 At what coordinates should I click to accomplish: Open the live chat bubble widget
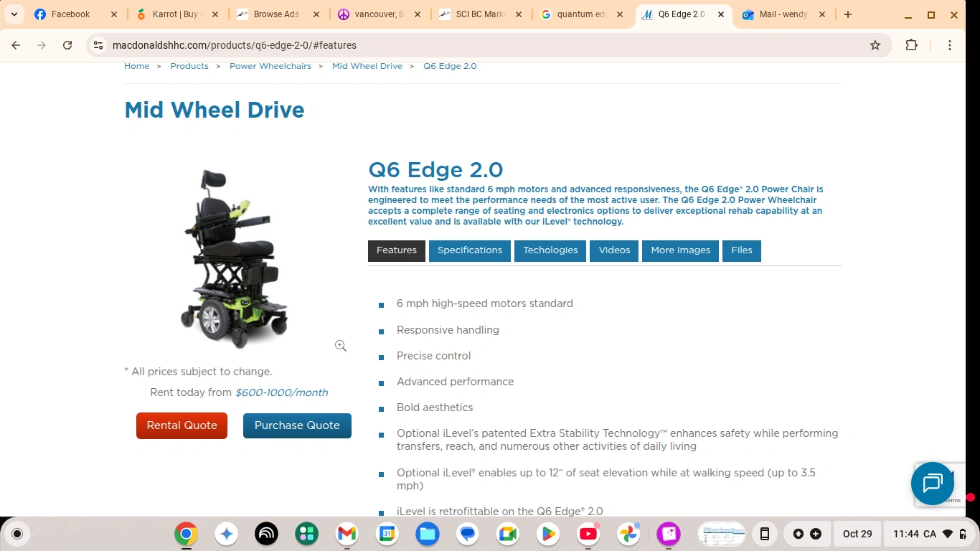click(x=932, y=484)
